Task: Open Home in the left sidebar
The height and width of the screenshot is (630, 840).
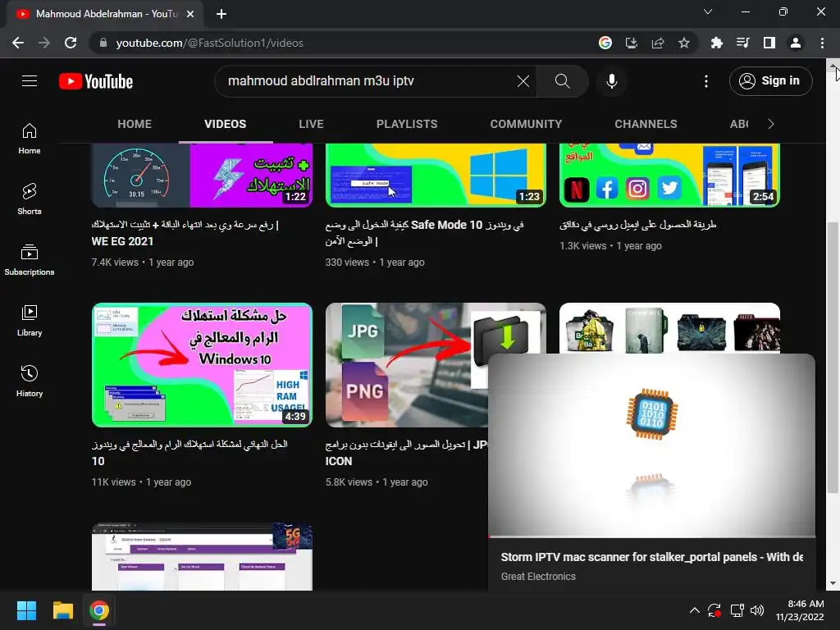Action: coord(30,139)
